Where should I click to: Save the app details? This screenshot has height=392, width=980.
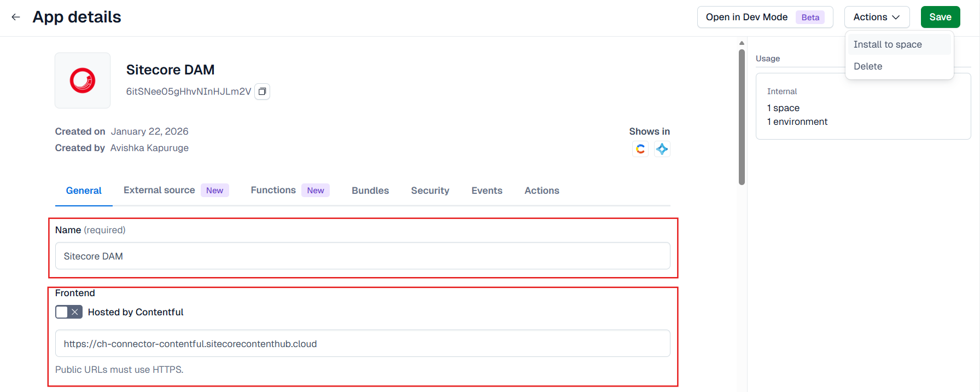click(x=940, y=17)
